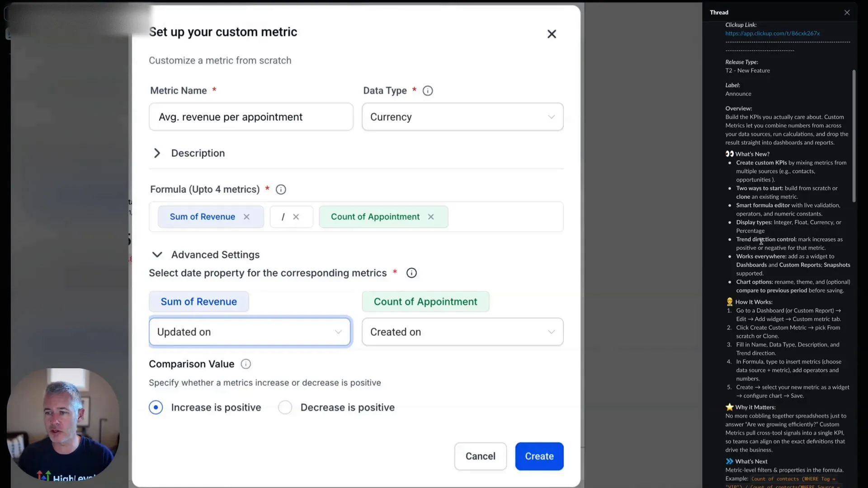Click the info icon beside date property label

(x=411, y=273)
